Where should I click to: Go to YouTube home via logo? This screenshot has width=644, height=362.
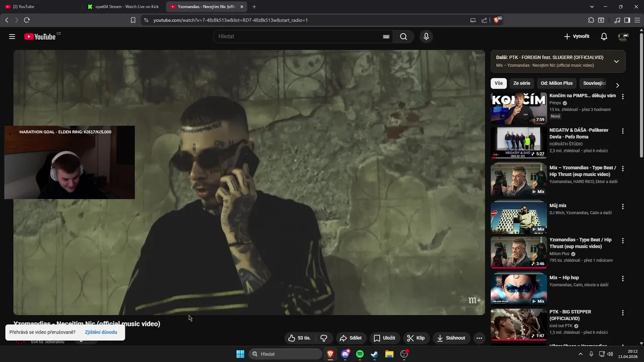click(40, 36)
